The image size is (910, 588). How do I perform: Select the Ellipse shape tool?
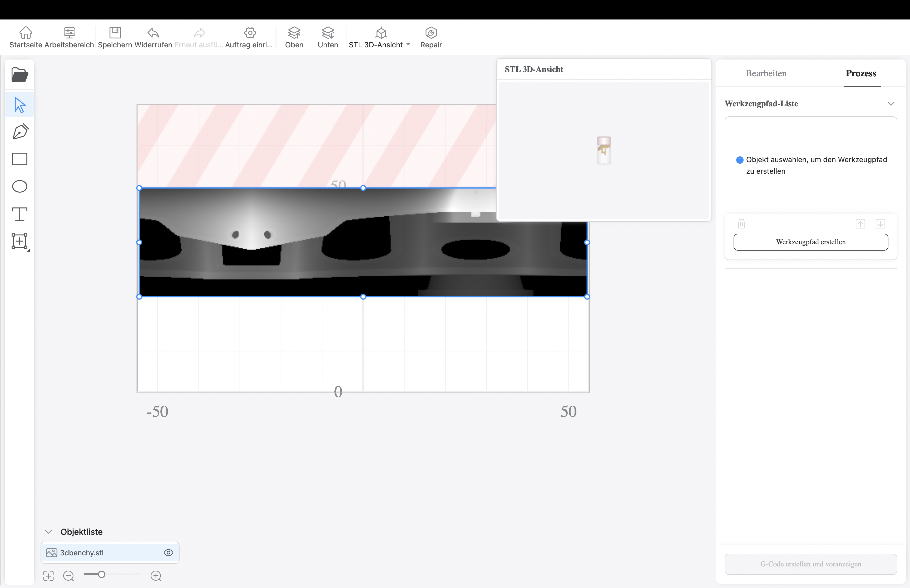[x=19, y=186]
